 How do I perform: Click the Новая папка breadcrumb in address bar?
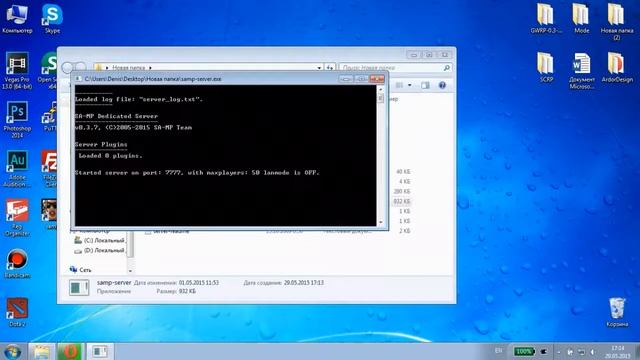pos(128,67)
